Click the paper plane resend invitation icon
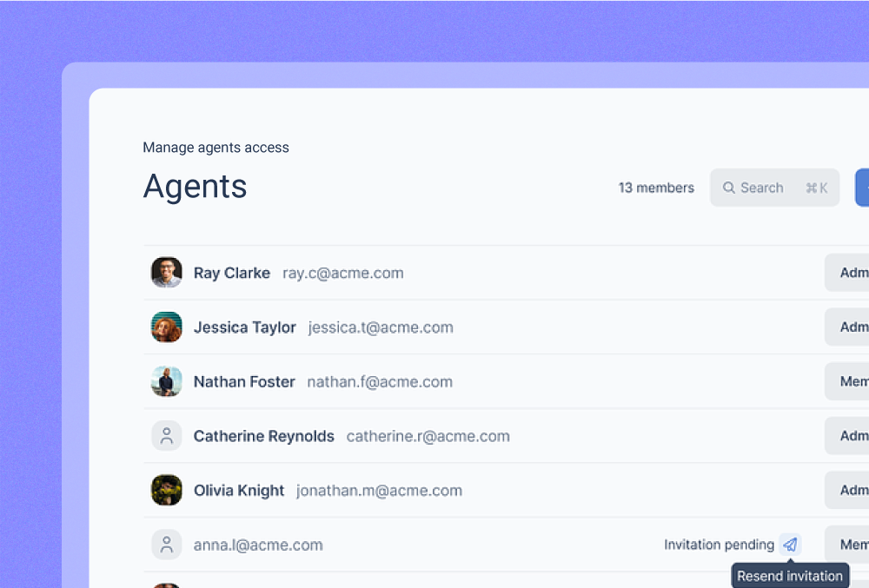 (790, 545)
